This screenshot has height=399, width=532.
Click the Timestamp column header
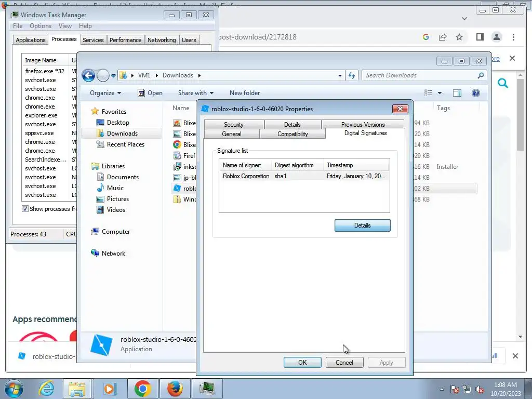356,165
